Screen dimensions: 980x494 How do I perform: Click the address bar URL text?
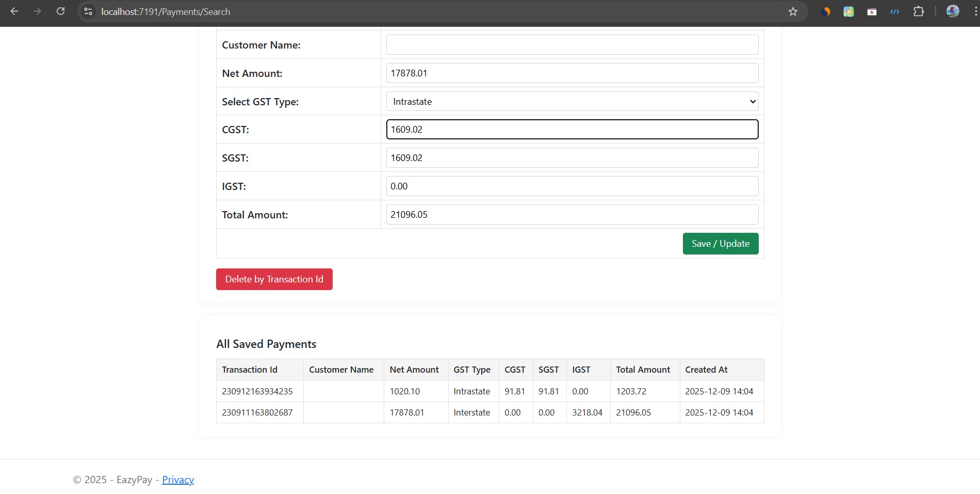166,11
